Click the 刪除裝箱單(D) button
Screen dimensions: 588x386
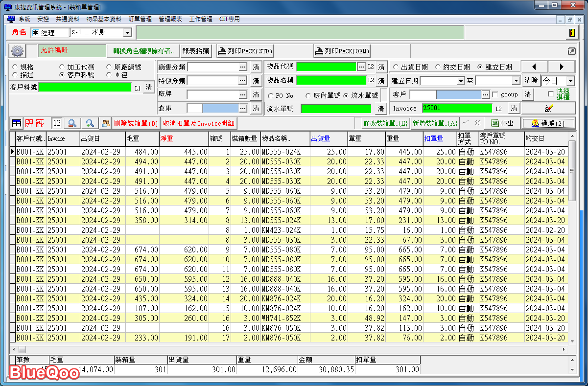tap(136, 123)
